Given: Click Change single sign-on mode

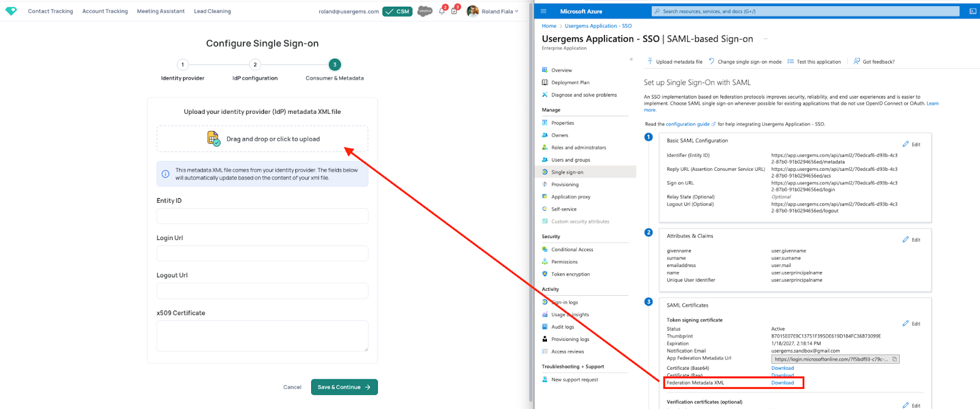Looking at the screenshot, I should pyautogui.click(x=745, y=61).
